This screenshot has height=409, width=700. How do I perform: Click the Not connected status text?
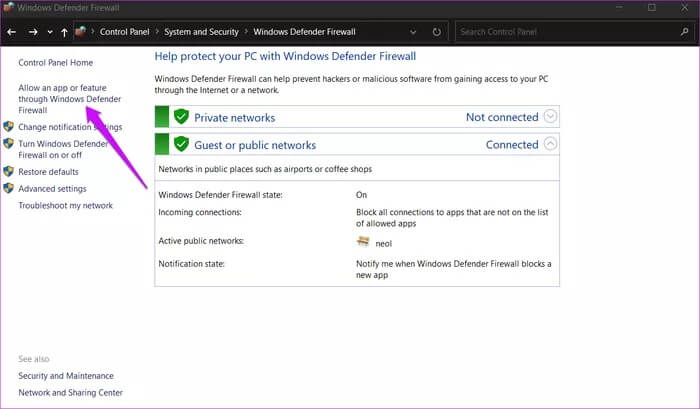click(502, 117)
